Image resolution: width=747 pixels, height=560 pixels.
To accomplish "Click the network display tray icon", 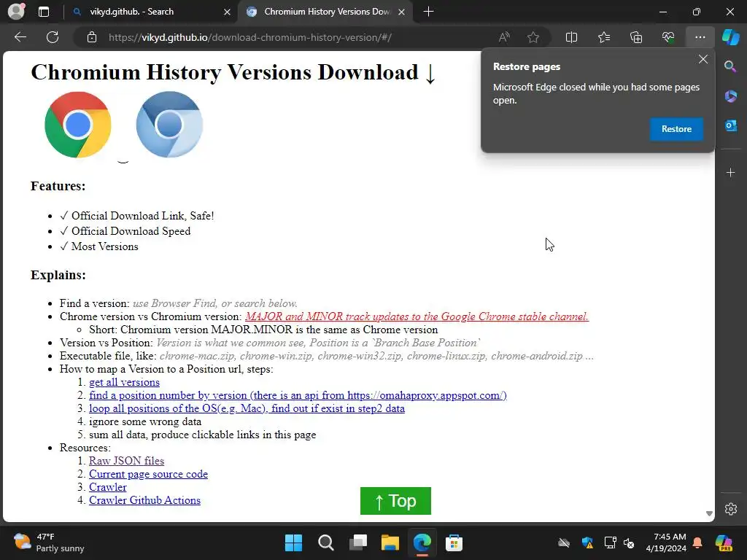I will coord(610,542).
